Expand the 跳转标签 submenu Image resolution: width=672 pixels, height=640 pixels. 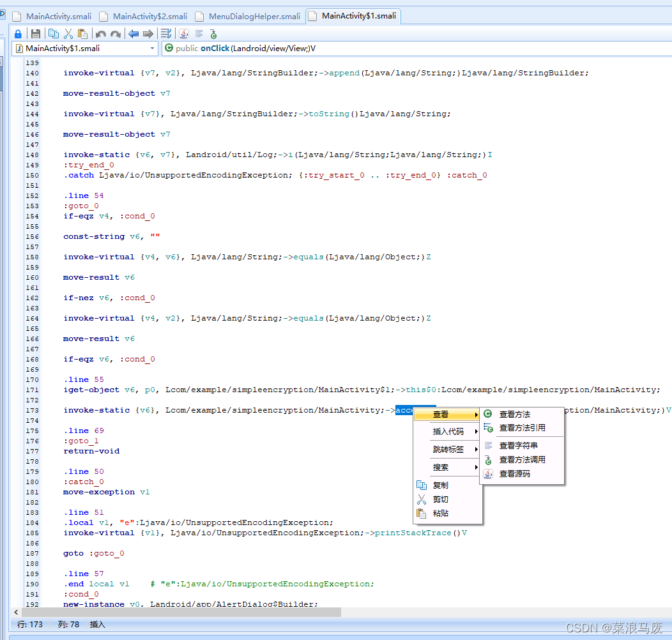point(447,449)
